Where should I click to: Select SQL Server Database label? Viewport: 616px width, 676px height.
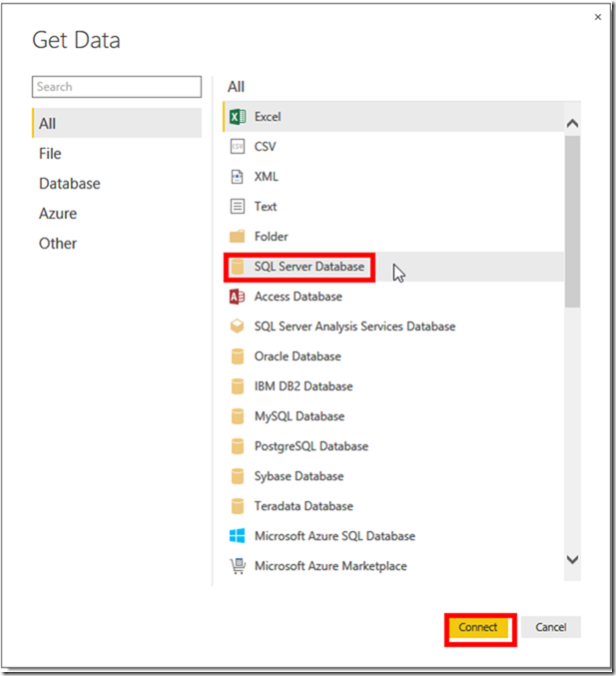point(309,267)
